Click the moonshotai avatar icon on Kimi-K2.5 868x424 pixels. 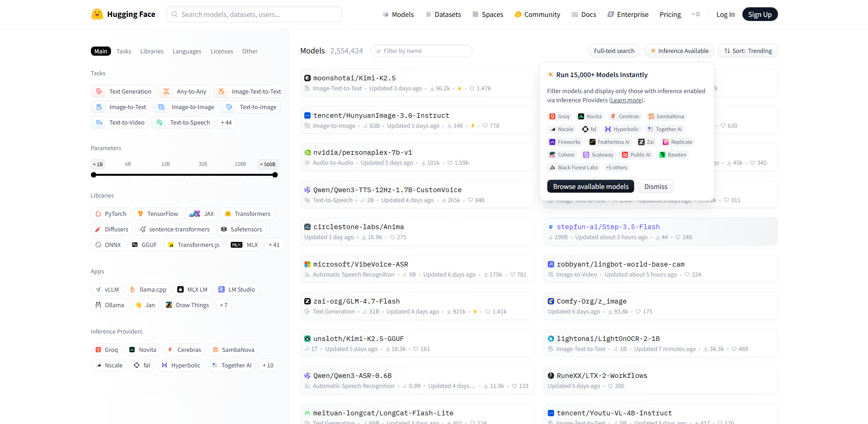307,78
